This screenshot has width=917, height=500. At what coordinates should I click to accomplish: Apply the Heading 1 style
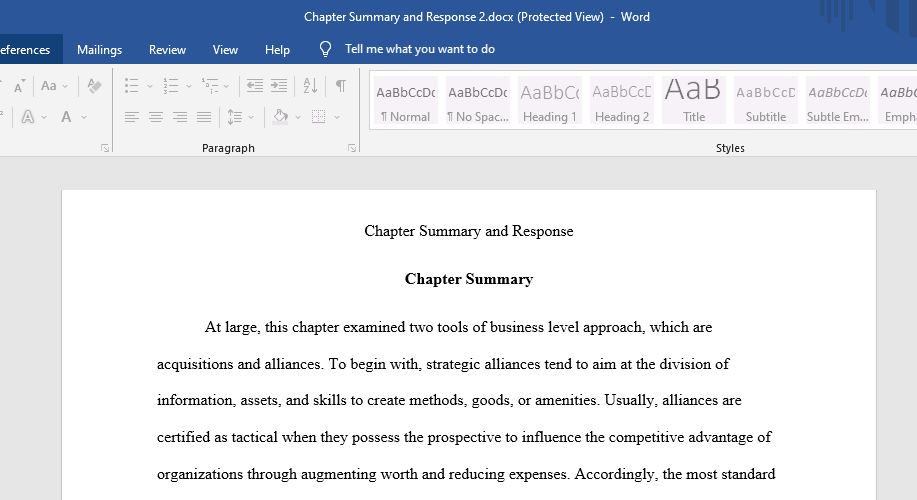[x=550, y=101]
